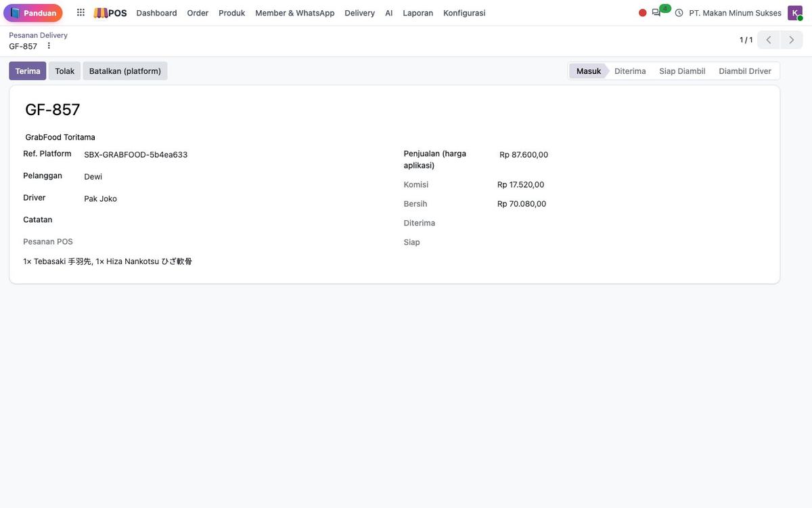This screenshot has height=508, width=812.
Task: Click the Pesanan Delivery breadcrumb link
Action: (39, 35)
